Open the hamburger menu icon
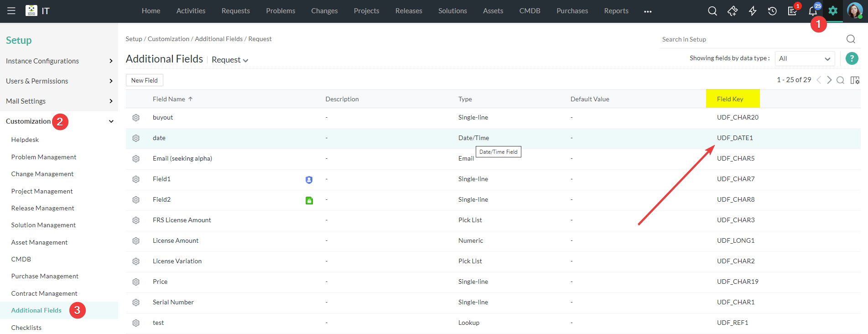 pos(11,11)
